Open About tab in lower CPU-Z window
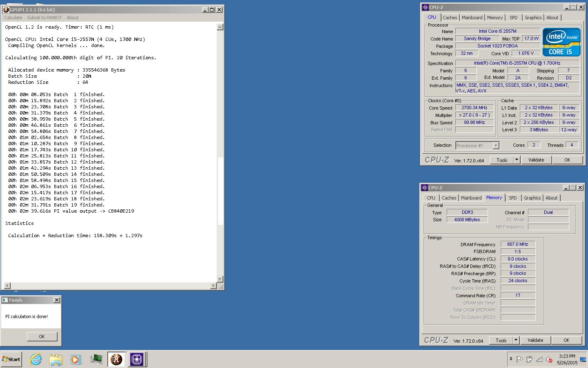Image resolution: width=588 pixels, height=368 pixels. coord(551,198)
